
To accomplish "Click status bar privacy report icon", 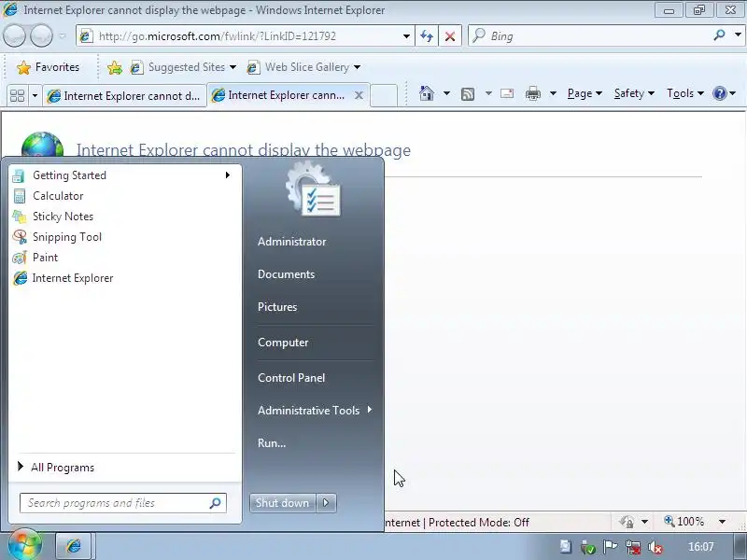I will pos(627,522).
